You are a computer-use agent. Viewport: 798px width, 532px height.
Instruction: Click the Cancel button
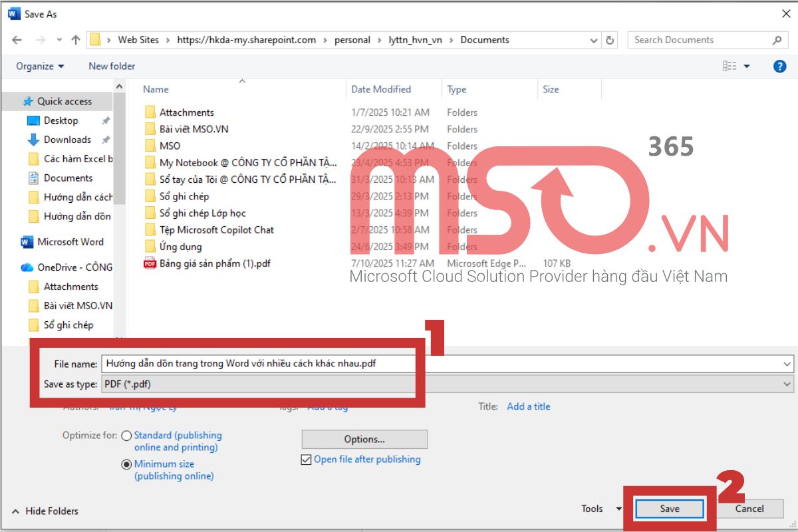[749, 509]
